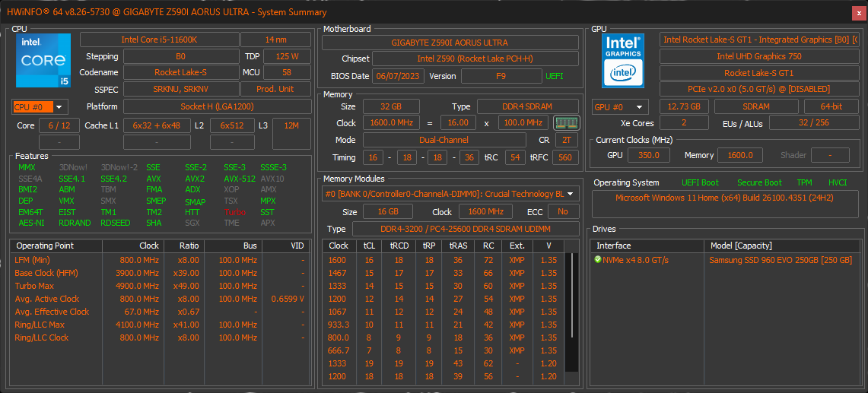Click the Dual-Channel mode field
The image size is (868, 393).
pyautogui.click(x=444, y=140)
